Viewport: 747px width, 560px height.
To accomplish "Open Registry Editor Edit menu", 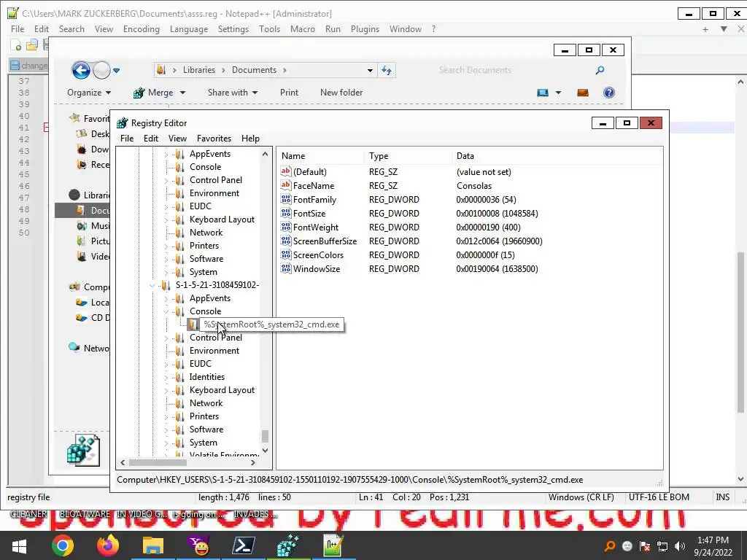I will 150,139.
